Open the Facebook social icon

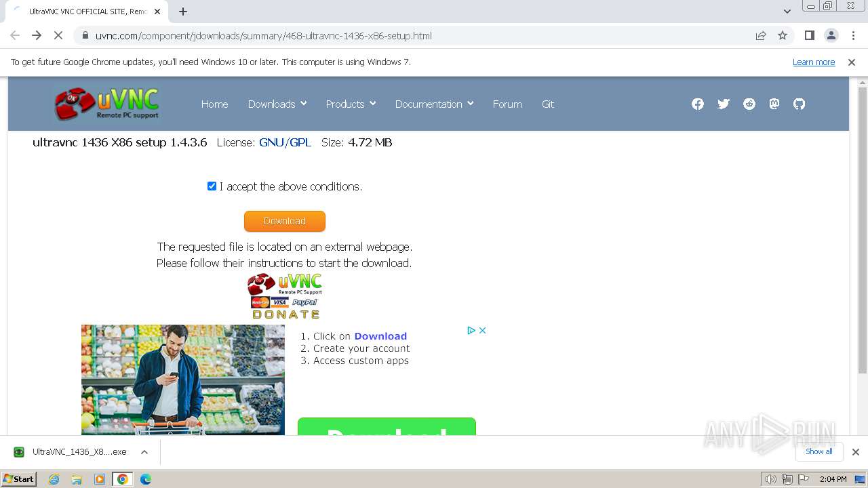click(x=697, y=104)
